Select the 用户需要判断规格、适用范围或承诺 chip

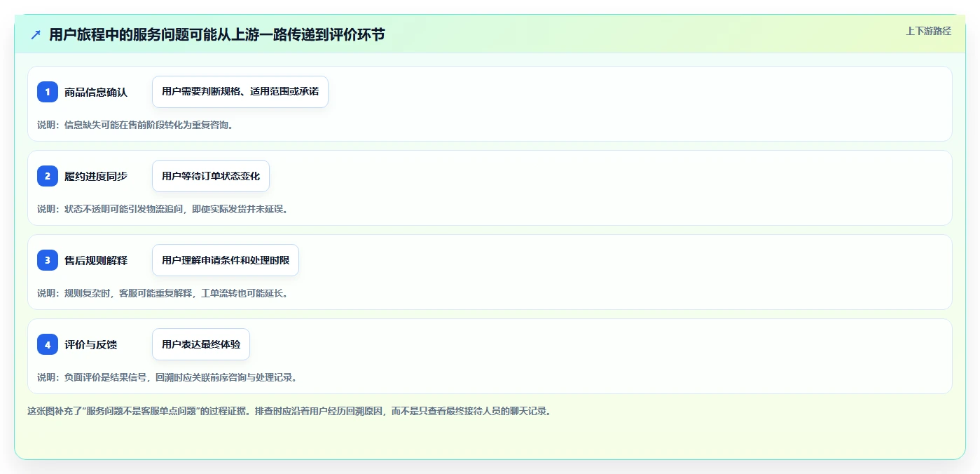[240, 92]
